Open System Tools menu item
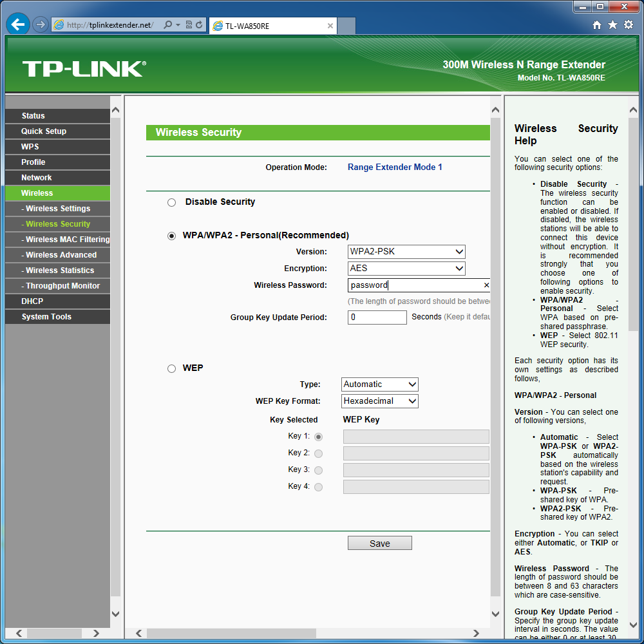The height and width of the screenshot is (644, 644). click(x=57, y=317)
